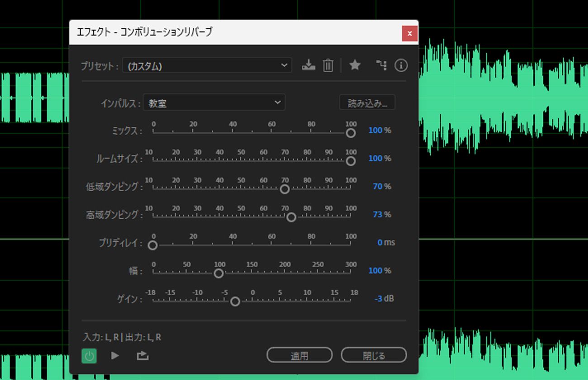Toggle loop playback in the effect dialog

point(142,356)
